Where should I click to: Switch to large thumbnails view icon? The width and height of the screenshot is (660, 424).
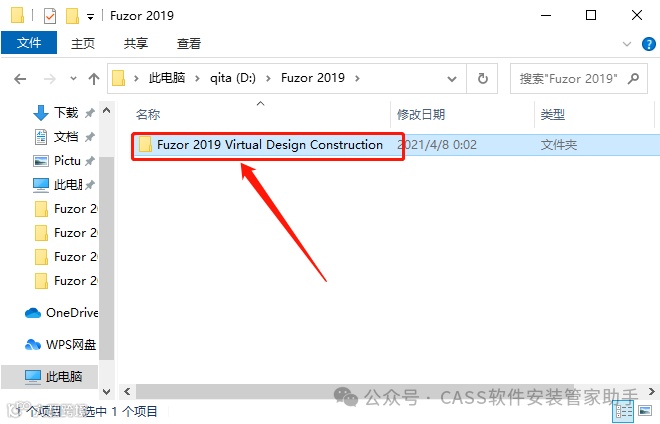click(645, 410)
